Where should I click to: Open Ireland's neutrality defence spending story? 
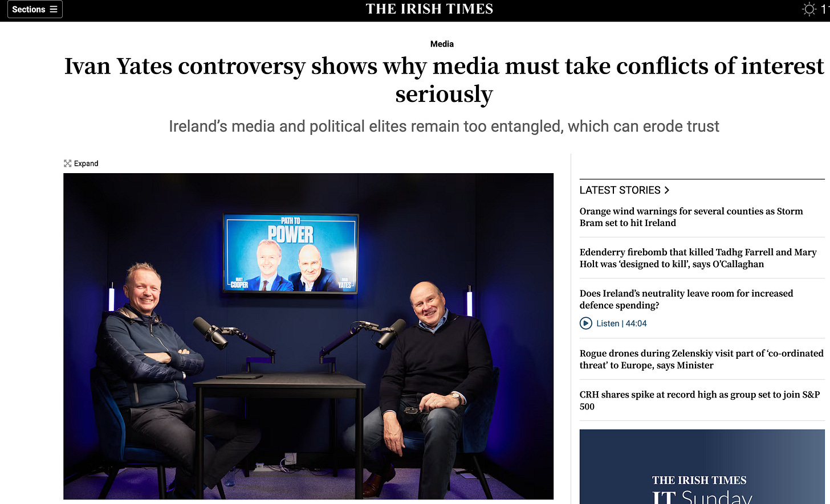tap(686, 299)
